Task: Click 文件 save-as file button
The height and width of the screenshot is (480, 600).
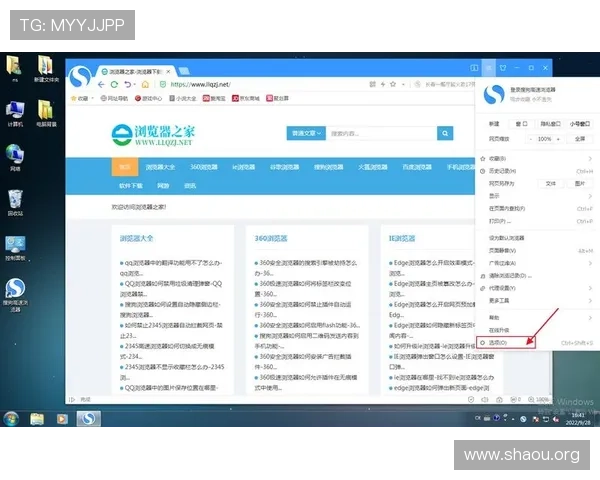Action: click(x=551, y=184)
